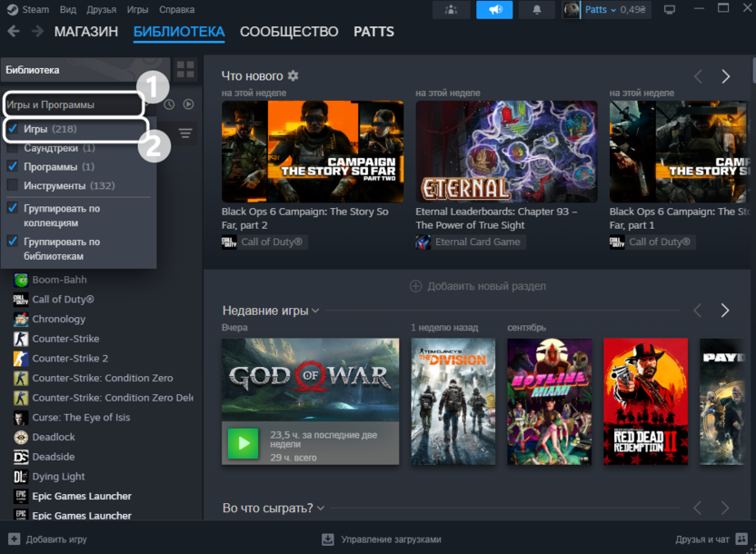Show next What's New items
This screenshot has height=554, width=756.
[726, 76]
